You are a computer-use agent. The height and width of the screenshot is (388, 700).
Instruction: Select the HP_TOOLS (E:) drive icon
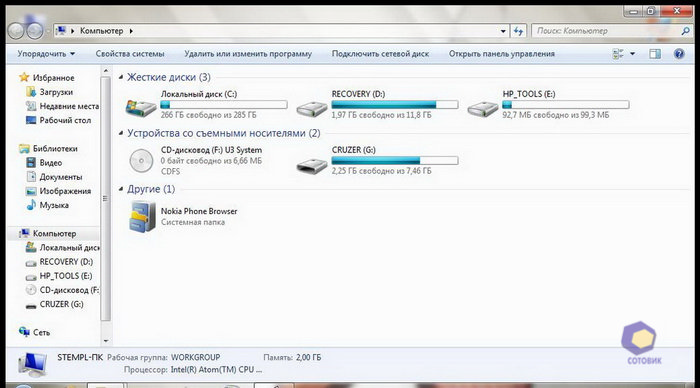[483, 108]
